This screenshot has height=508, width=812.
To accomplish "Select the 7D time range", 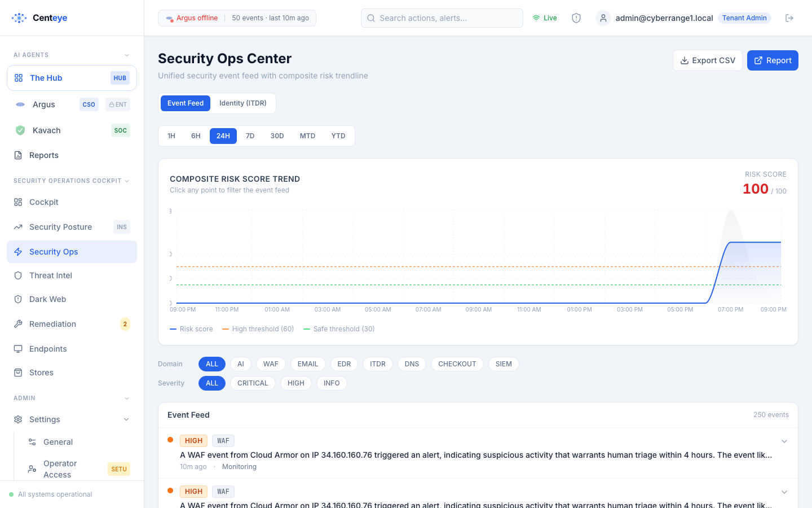I will tap(250, 136).
